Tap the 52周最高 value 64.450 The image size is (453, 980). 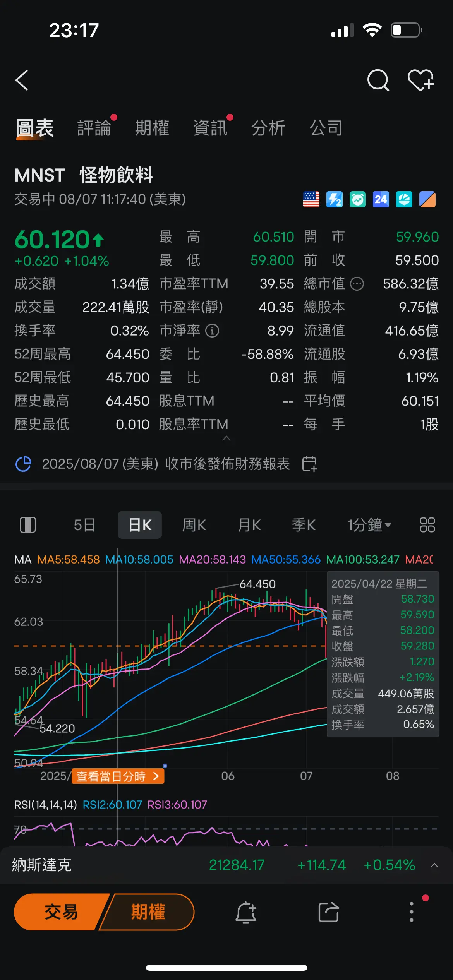[128, 354]
